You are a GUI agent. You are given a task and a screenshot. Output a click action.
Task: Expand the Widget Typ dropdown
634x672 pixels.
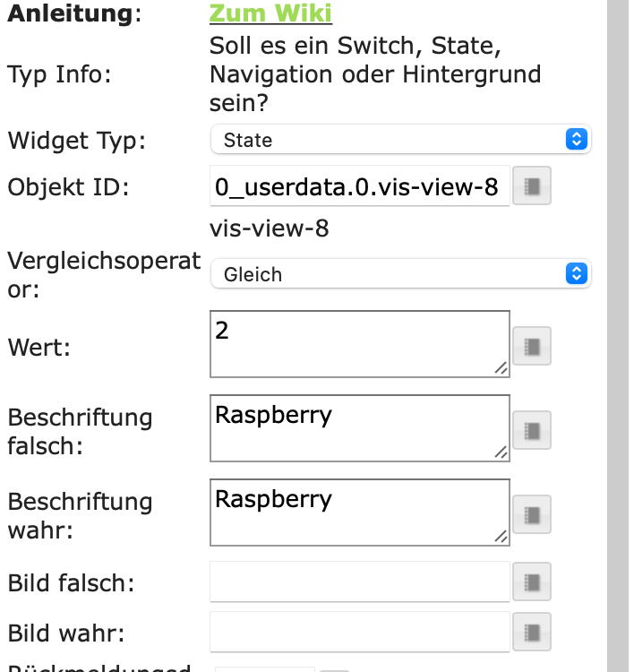click(x=400, y=139)
